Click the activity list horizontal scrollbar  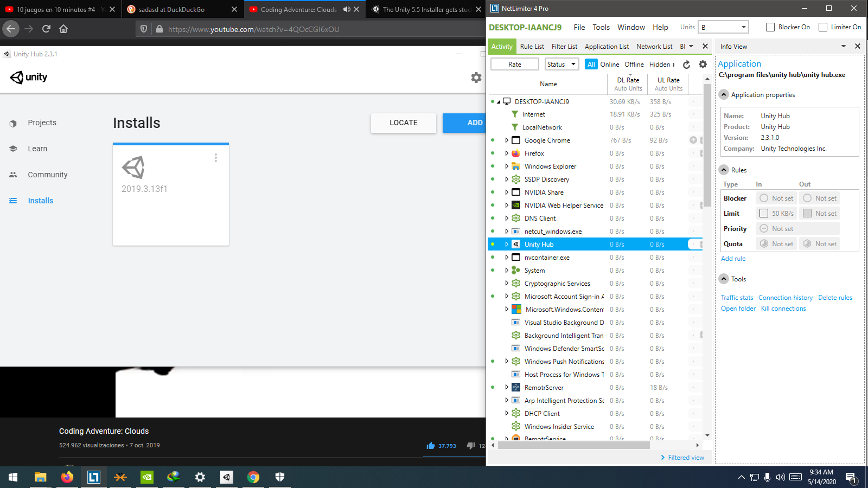click(574, 445)
